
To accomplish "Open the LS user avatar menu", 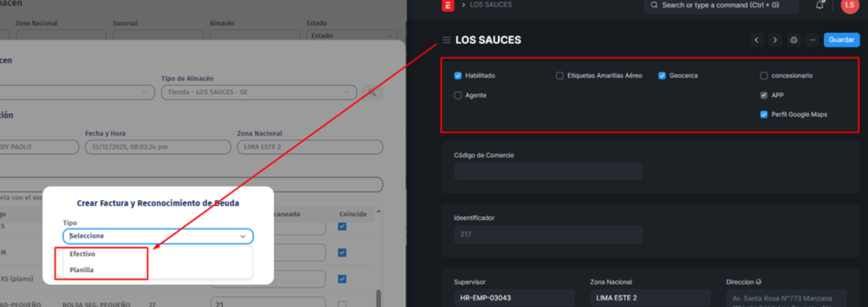I will (x=849, y=5).
